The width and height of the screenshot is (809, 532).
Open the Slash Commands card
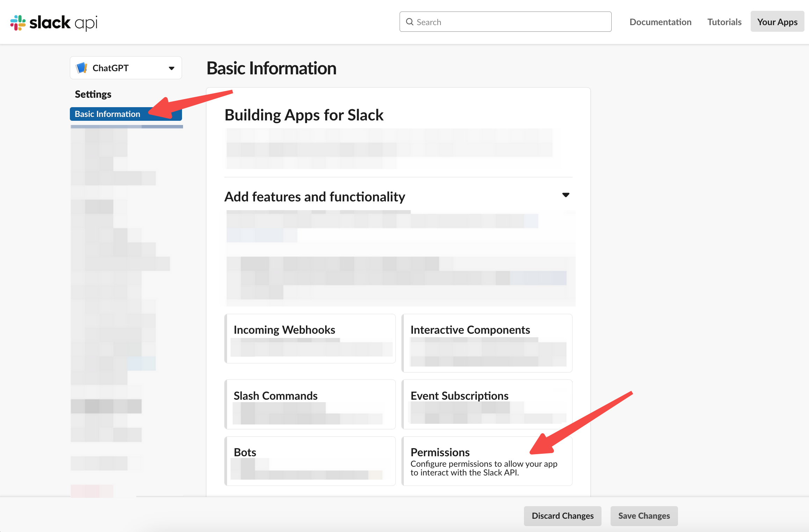[x=310, y=404]
